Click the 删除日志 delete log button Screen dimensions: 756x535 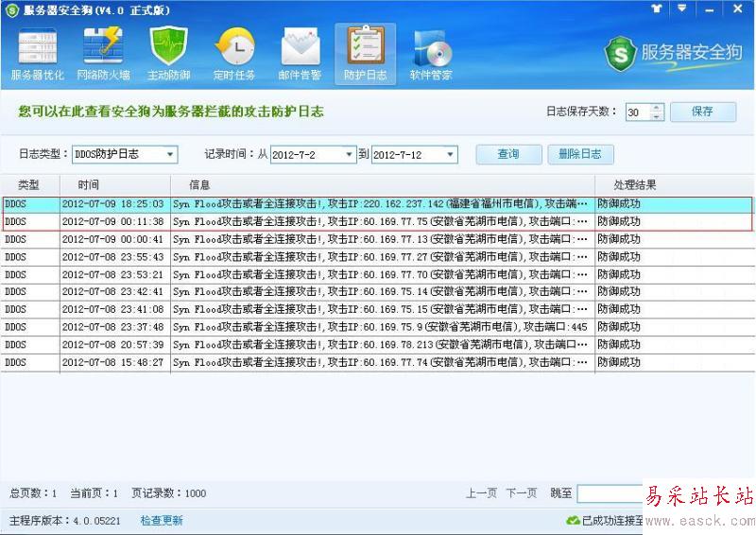(580, 154)
